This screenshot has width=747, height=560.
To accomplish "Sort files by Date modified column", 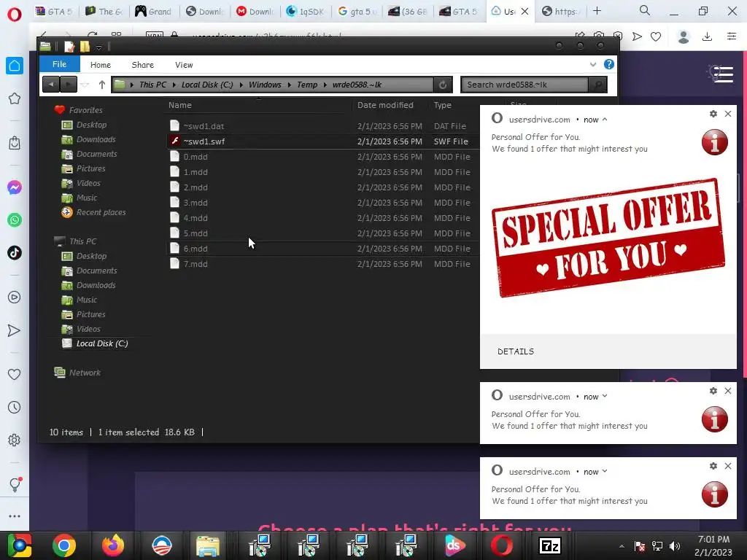I will tap(385, 105).
